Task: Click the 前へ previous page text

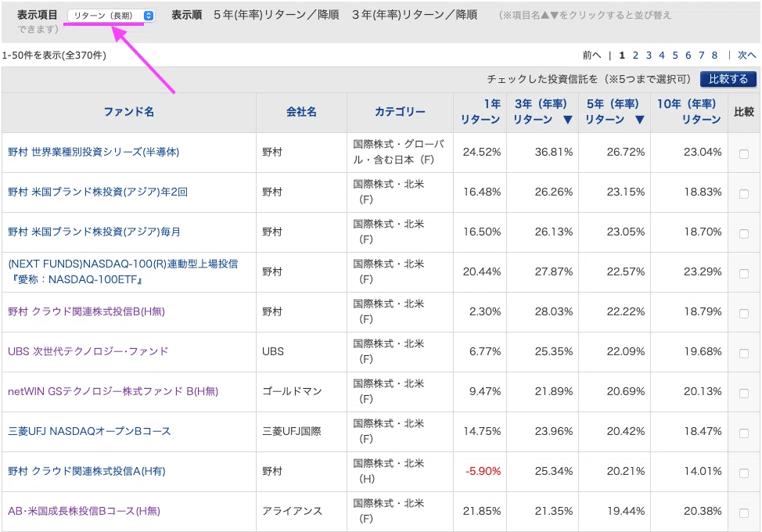Action: [x=591, y=56]
